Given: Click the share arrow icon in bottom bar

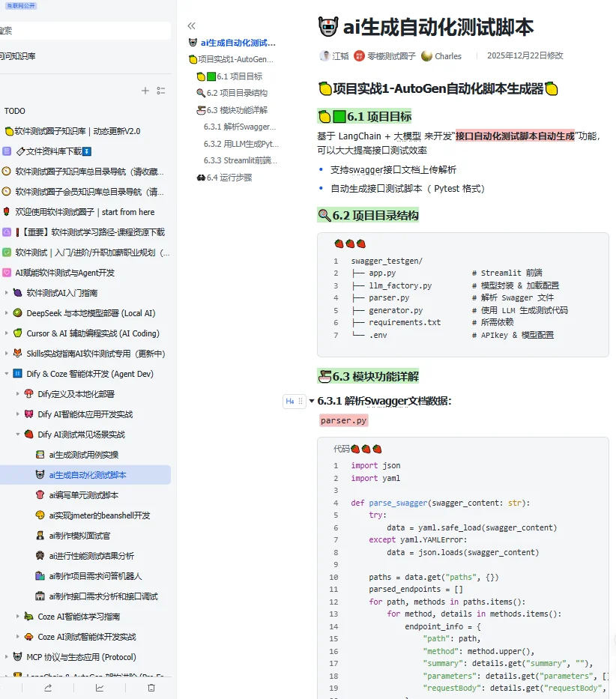Looking at the screenshot, I should pyautogui.click(x=48, y=688).
